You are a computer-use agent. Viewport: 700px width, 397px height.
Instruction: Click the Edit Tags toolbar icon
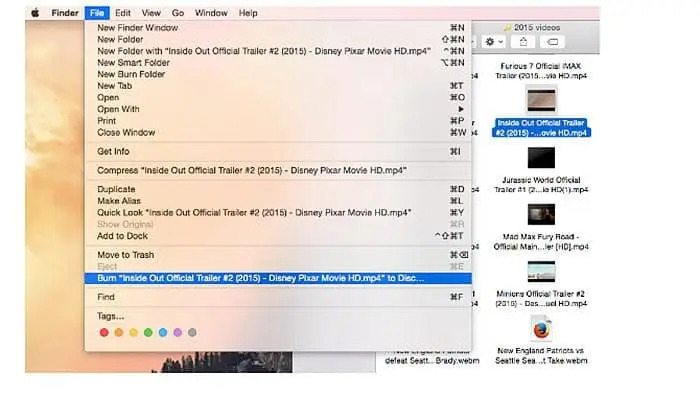(553, 42)
